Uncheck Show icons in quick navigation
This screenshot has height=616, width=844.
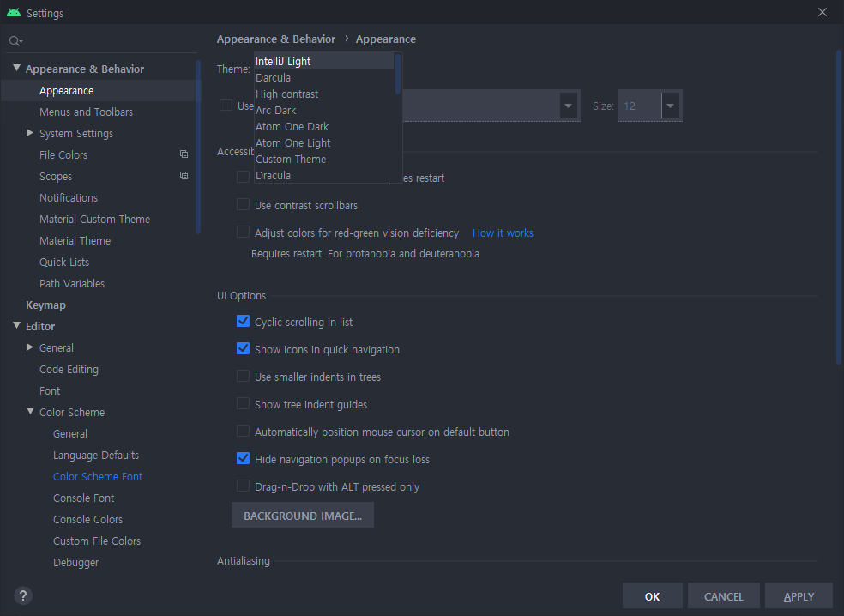coord(244,349)
